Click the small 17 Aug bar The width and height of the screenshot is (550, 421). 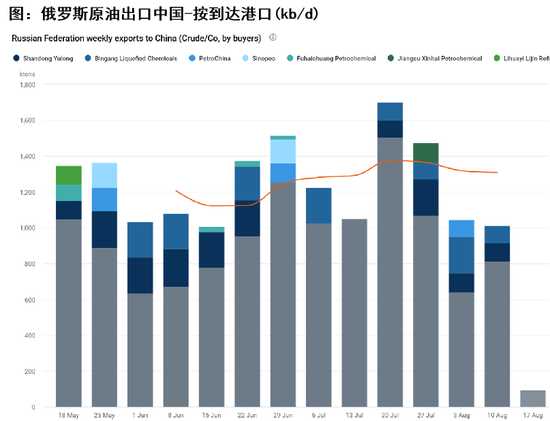(533, 399)
